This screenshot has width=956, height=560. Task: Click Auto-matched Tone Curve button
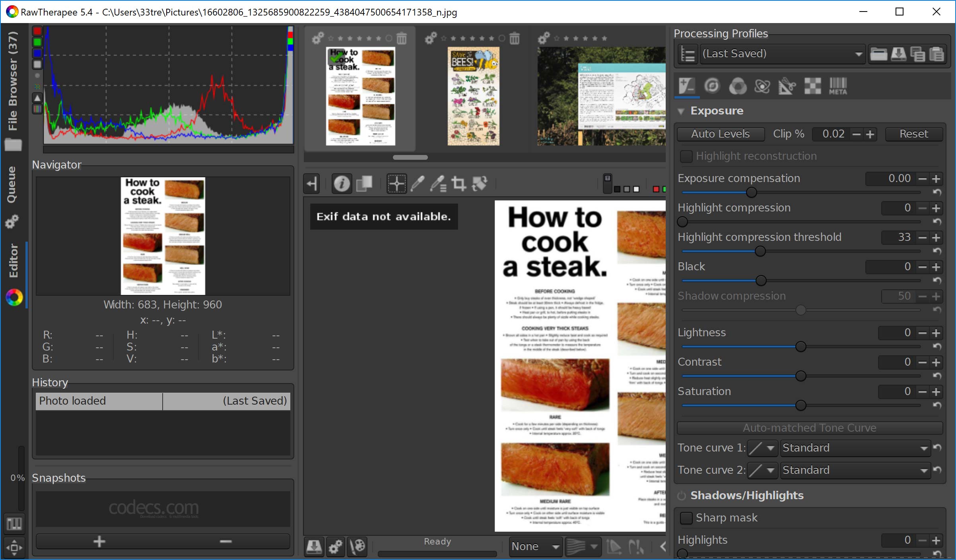810,428
